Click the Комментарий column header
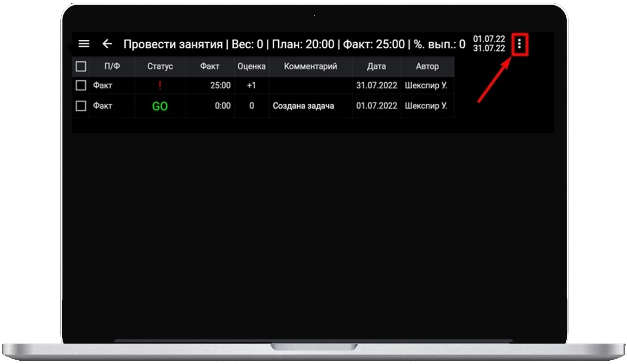 (310, 66)
